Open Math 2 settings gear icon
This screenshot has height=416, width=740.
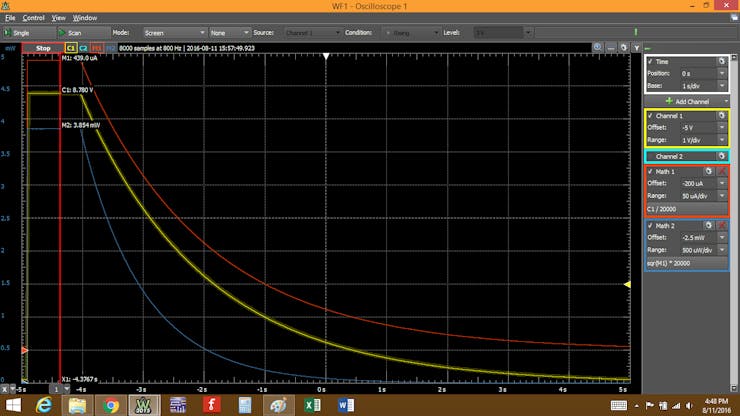708,226
